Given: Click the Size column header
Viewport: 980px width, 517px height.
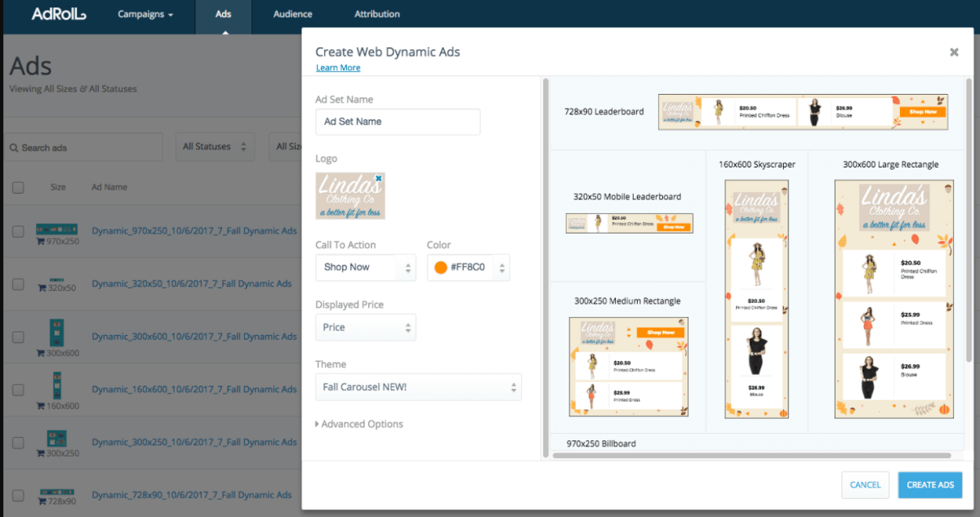Looking at the screenshot, I should point(58,187).
